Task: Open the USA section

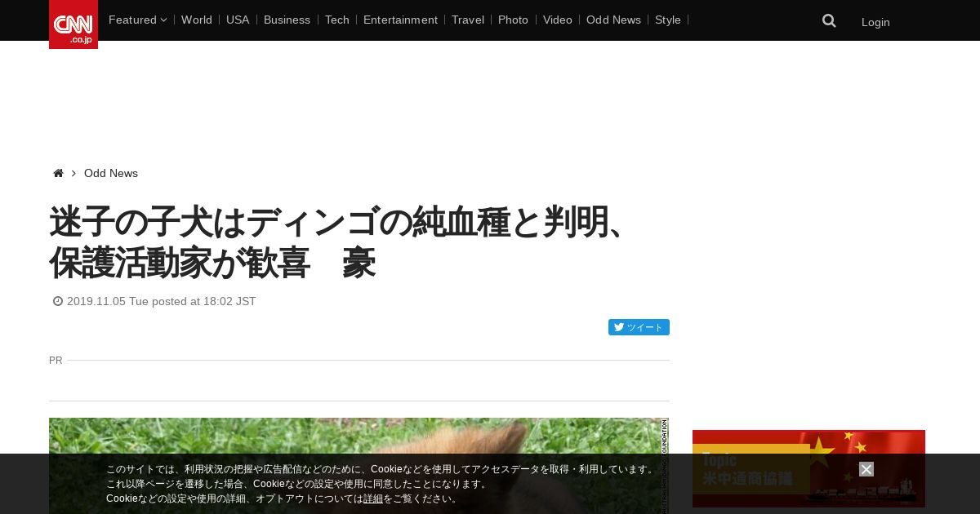Action: [x=238, y=20]
